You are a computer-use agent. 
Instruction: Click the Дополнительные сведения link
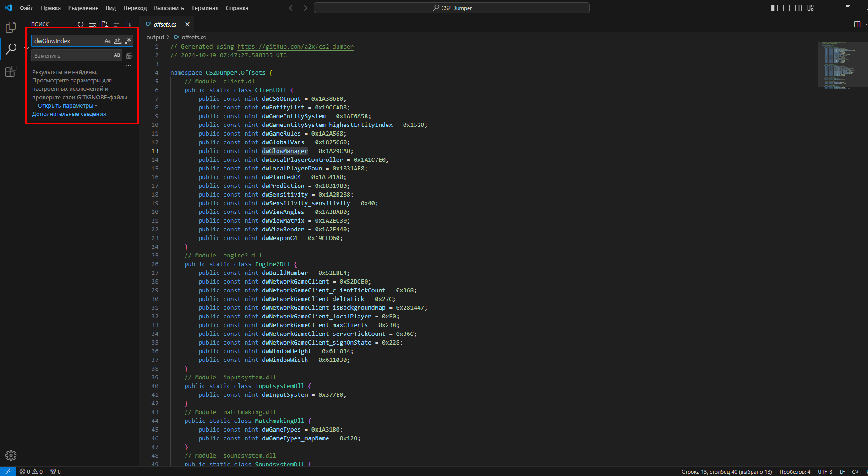click(x=69, y=114)
